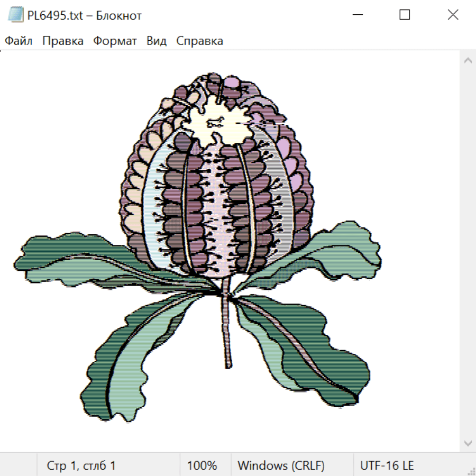Click the Notepad icon in title bar
The image size is (476, 476).
coord(16,15)
